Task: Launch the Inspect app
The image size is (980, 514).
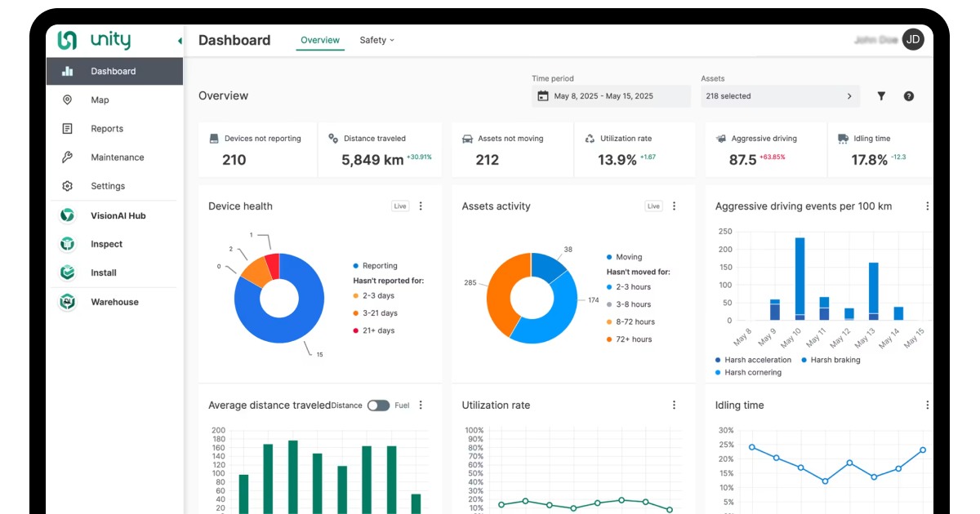Action: click(x=114, y=244)
